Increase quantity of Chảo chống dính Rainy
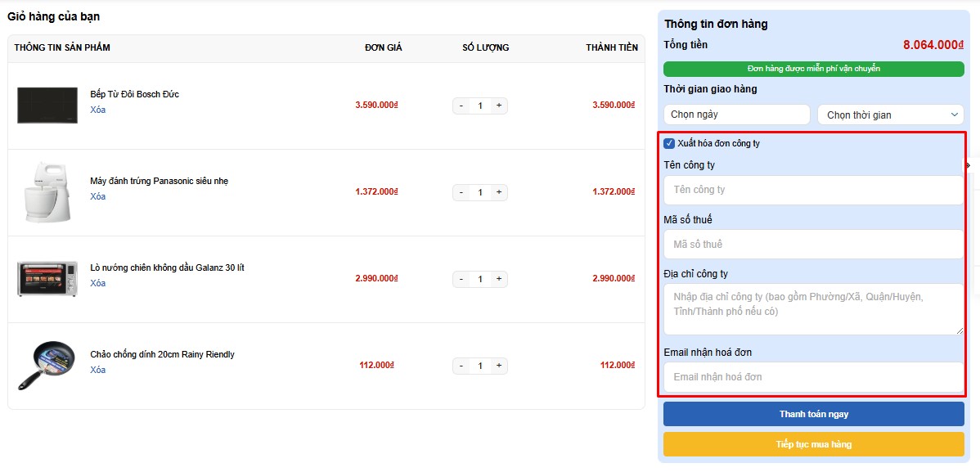 click(499, 366)
